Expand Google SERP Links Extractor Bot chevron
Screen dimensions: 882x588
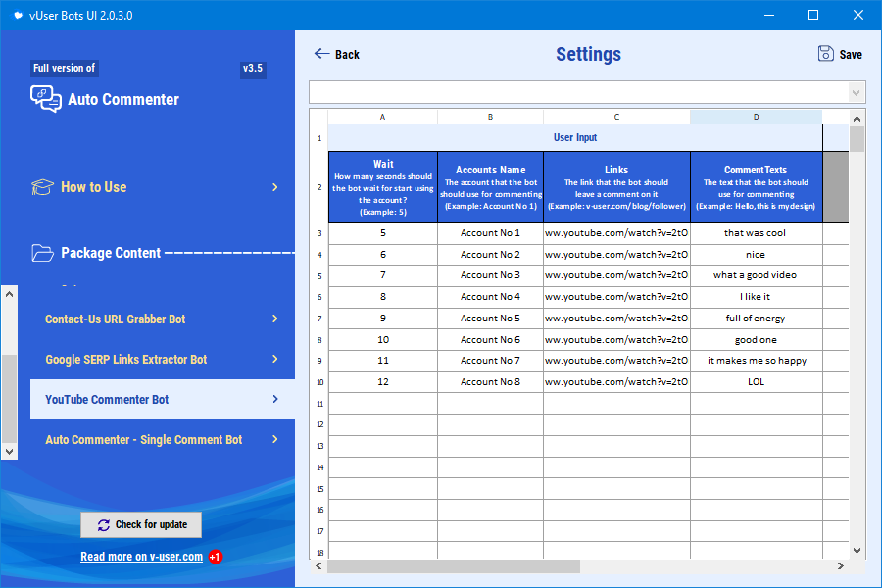point(275,359)
